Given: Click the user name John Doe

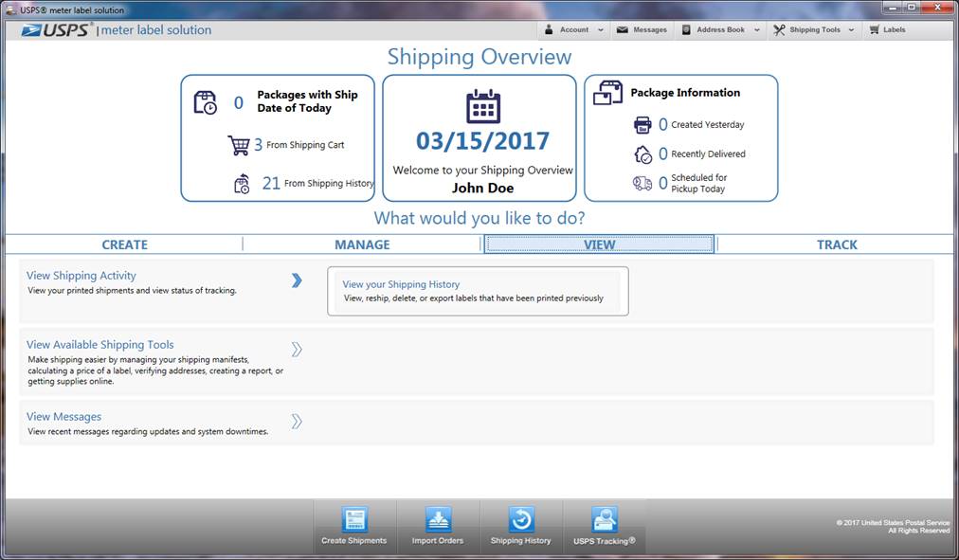Looking at the screenshot, I should tap(483, 189).
